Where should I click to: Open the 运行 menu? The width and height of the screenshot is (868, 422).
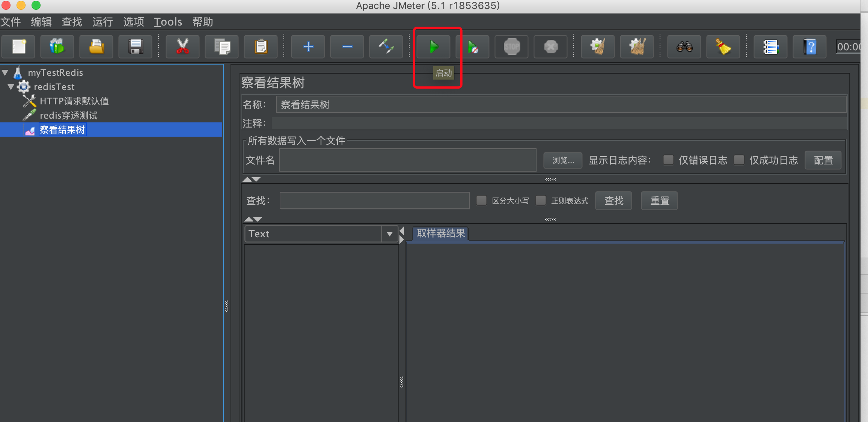click(x=102, y=22)
